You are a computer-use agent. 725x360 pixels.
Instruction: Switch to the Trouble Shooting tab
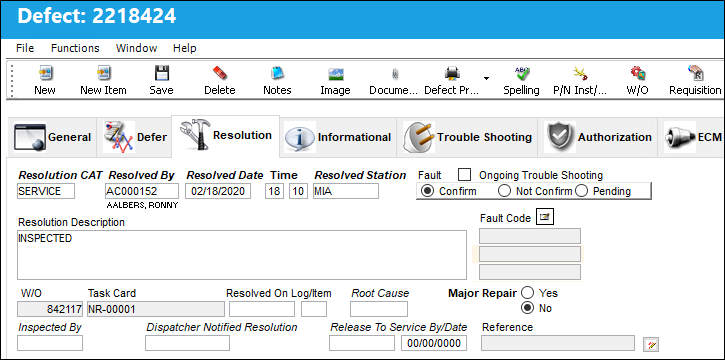(467, 137)
